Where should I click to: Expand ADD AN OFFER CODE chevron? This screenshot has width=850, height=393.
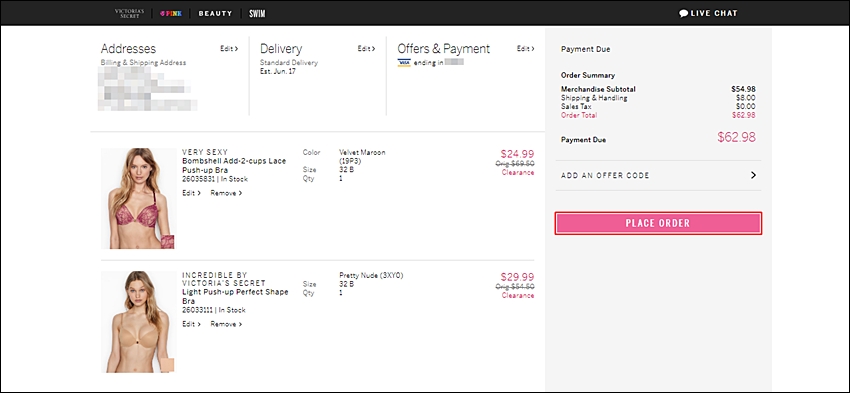click(753, 175)
